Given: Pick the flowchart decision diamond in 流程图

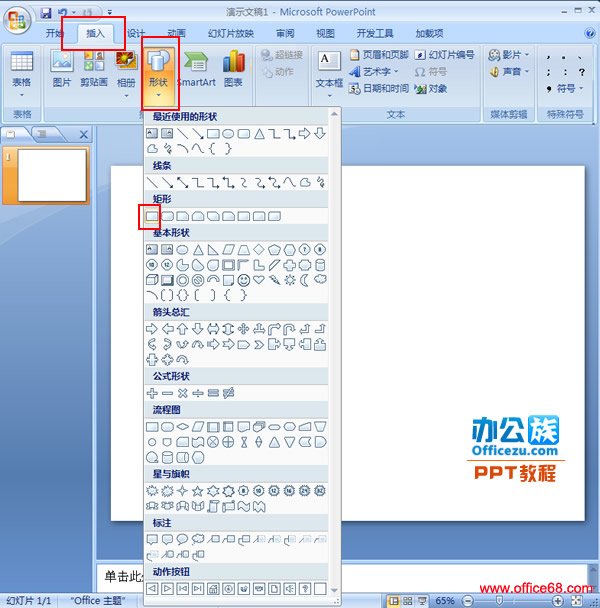Looking at the screenshot, I should coord(182,427).
